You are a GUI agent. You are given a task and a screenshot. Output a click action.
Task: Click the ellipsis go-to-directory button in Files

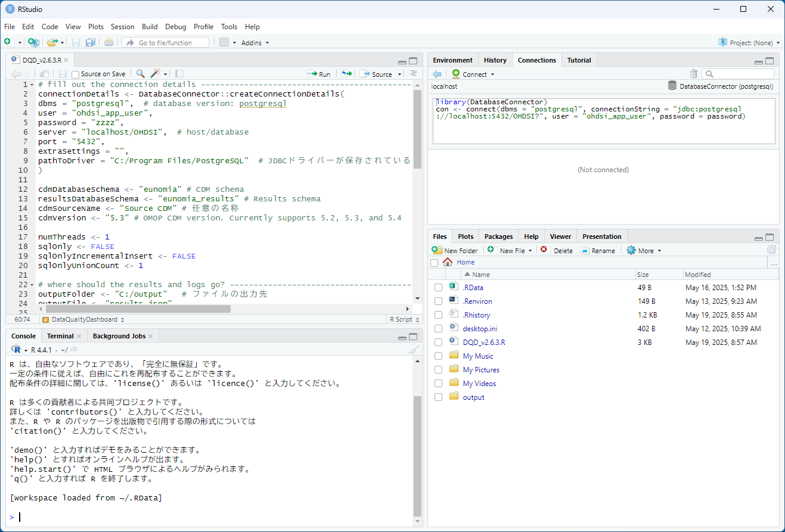pos(774,263)
